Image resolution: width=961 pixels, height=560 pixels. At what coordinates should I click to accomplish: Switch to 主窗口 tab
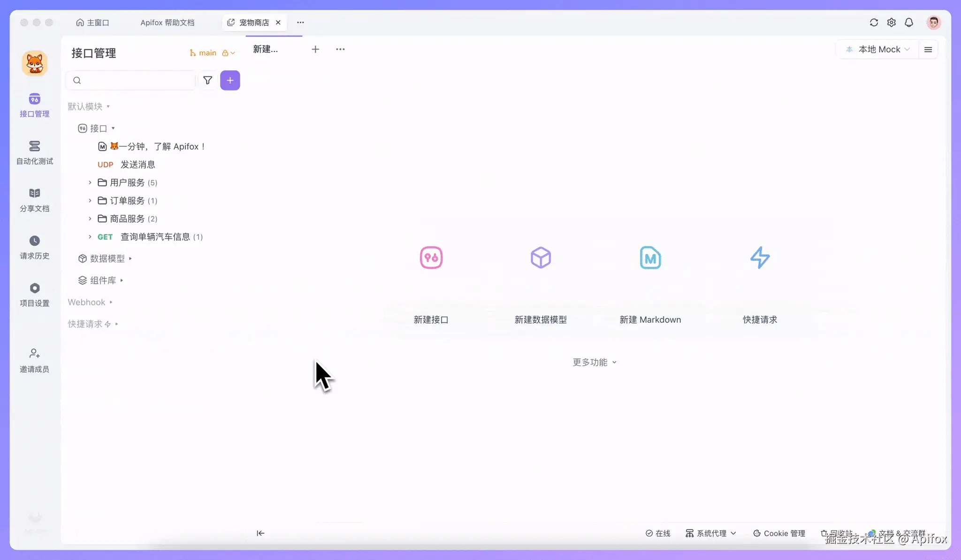92,23
